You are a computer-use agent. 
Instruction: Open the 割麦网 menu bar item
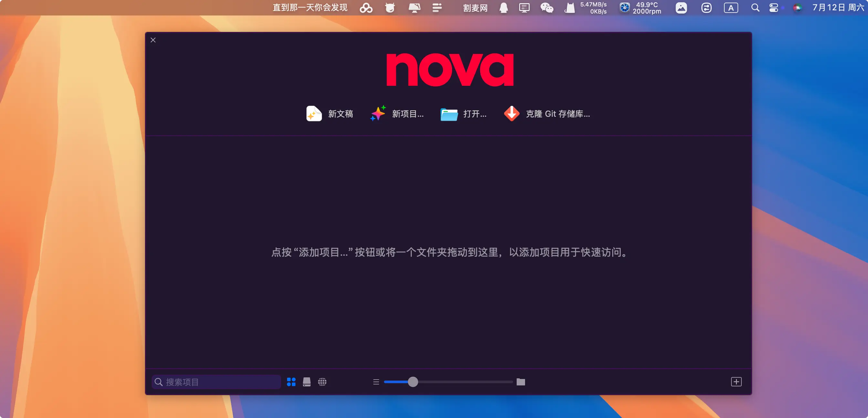(475, 8)
